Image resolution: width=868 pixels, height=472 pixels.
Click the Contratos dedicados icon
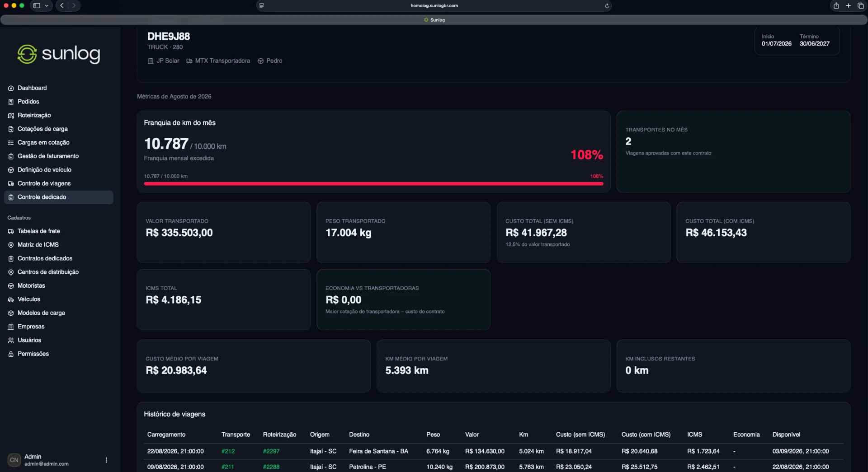(11, 259)
